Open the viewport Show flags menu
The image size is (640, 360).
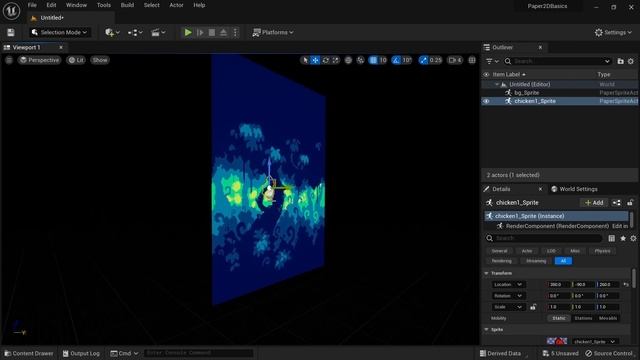point(100,60)
